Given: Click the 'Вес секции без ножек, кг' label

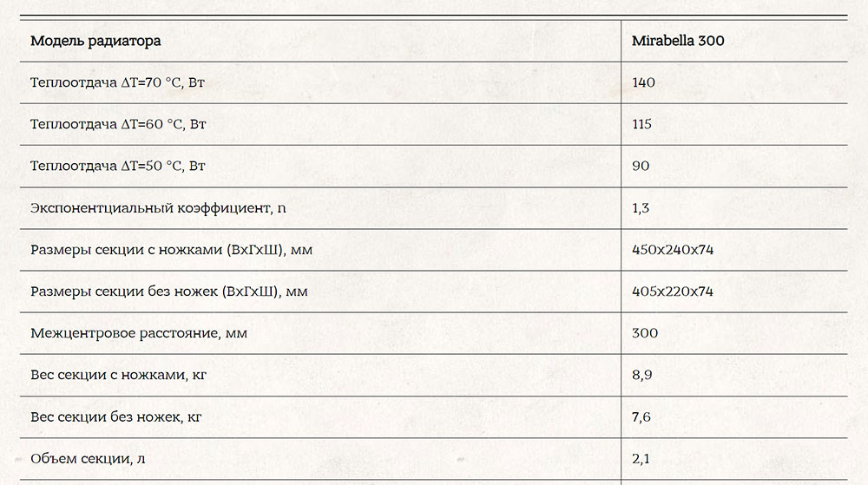Looking at the screenshot, I should 116,417.
